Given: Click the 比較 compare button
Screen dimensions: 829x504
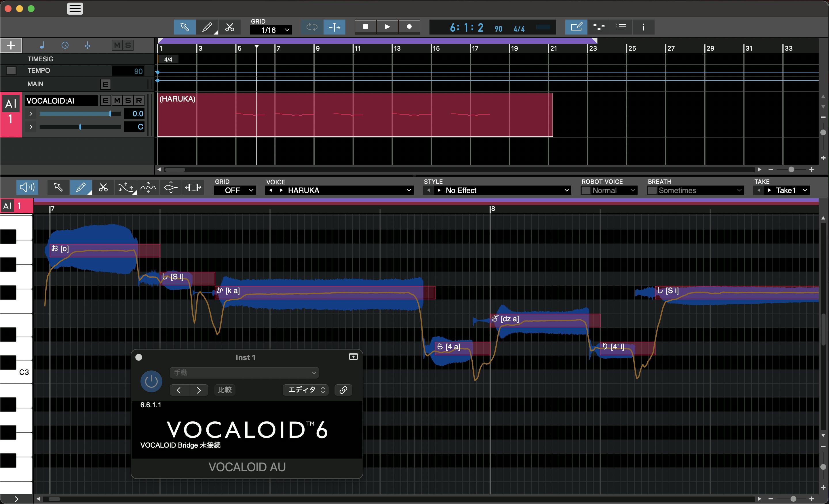Looking at the screenshot, I should point(225,390).
